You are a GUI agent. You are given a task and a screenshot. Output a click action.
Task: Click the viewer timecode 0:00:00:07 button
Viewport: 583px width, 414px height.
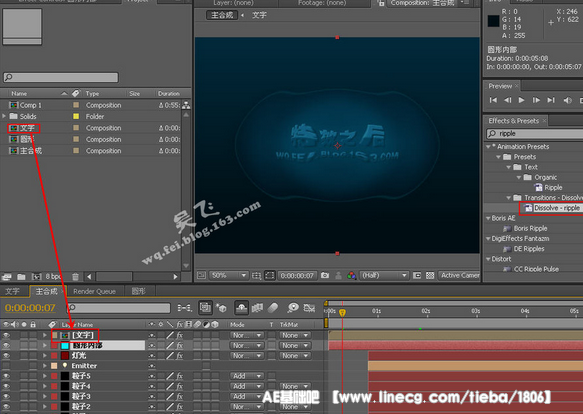(x=297, y=276)
